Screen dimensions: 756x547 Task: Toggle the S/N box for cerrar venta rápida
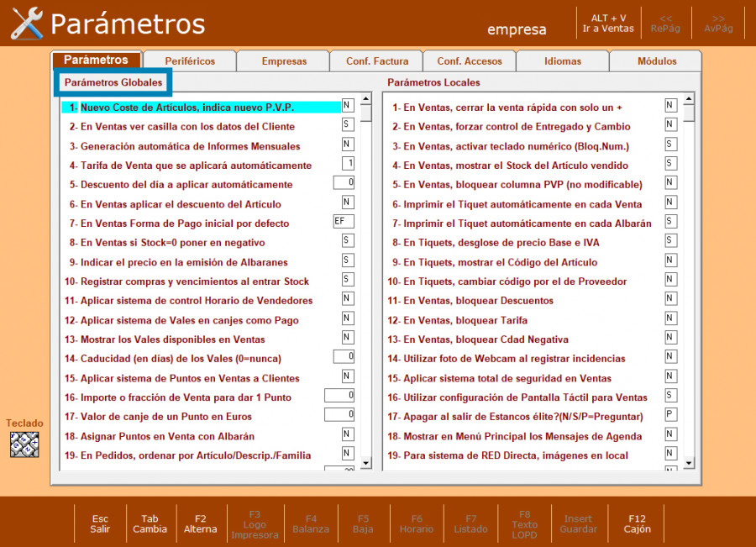point(670,105)
